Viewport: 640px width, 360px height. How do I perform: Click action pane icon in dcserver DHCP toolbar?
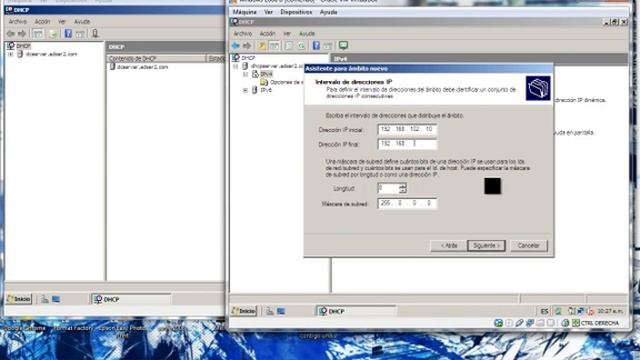(x=80, y=33)
